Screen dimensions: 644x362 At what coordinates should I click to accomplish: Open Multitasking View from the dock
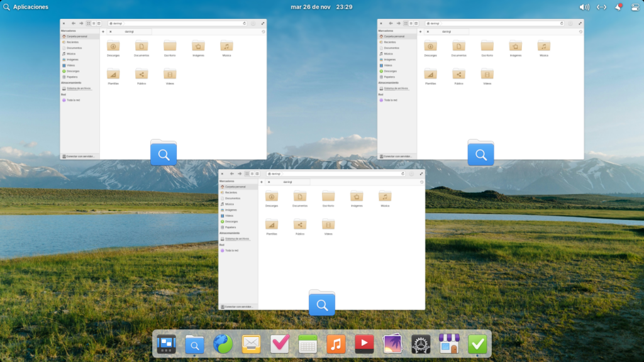[x=166, y=343]
